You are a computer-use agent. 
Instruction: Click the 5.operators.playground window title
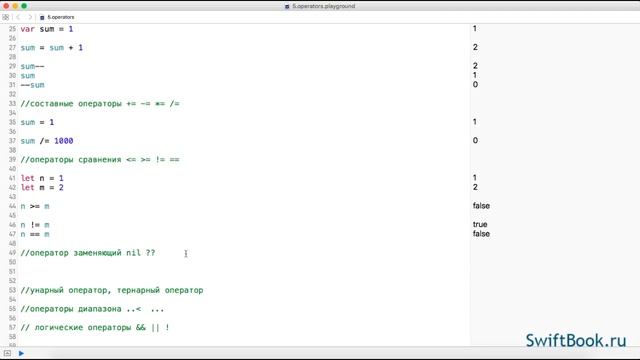point(323,6)
